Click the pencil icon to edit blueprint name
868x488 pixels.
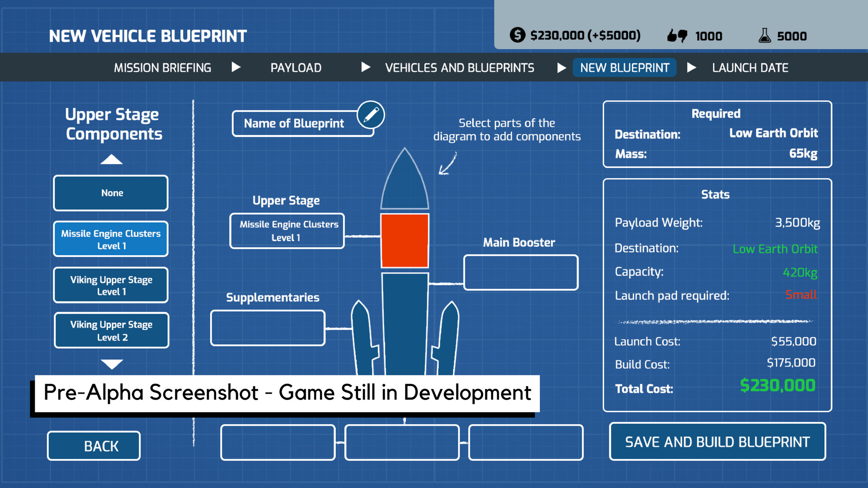pos(371,115)
